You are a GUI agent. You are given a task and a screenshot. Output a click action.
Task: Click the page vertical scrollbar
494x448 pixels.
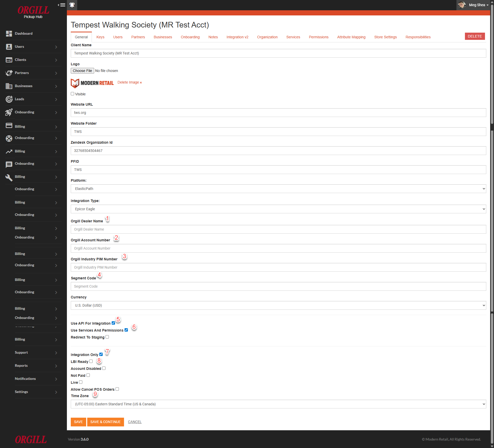tap(492, 224)
